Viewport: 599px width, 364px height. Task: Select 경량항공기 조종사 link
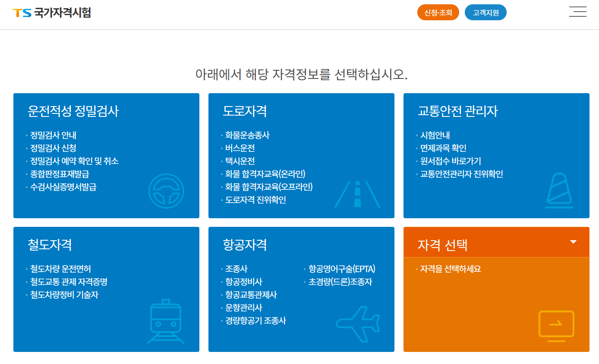[255, 321]
